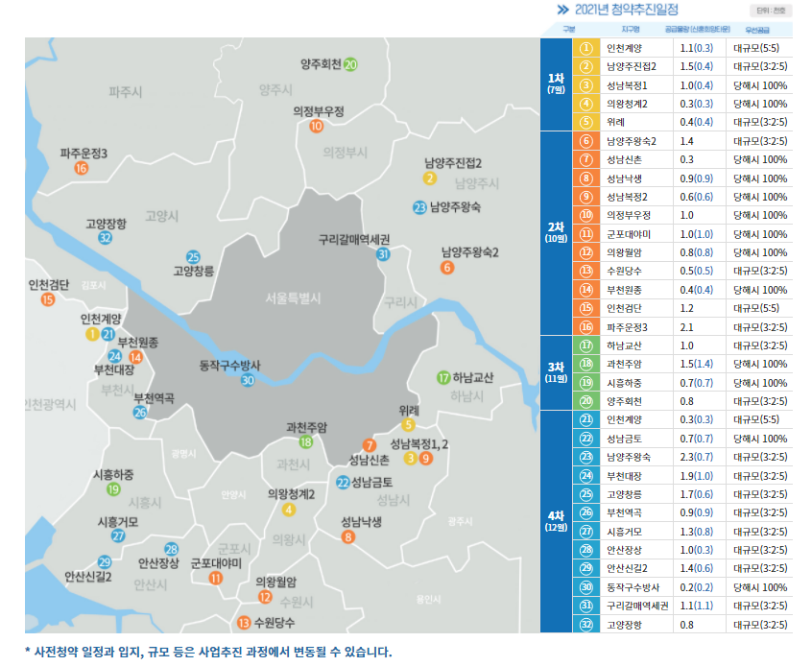Image resolution: width=812 pixels, height=666 pixels.
Task: Click table number badge 32 for 고양장항
Action: point(585,624)
